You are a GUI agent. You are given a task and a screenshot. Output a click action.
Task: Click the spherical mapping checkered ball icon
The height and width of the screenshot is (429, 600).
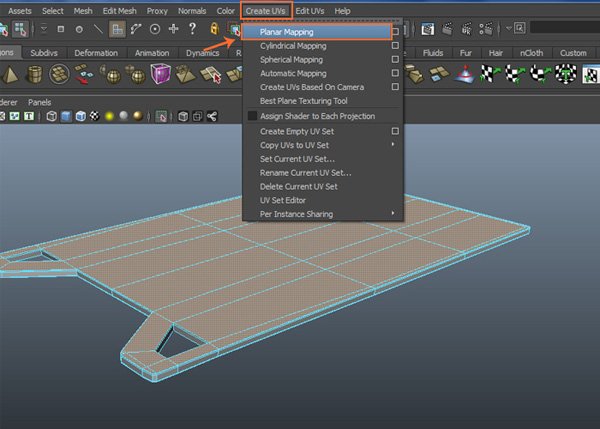(540, 74)
